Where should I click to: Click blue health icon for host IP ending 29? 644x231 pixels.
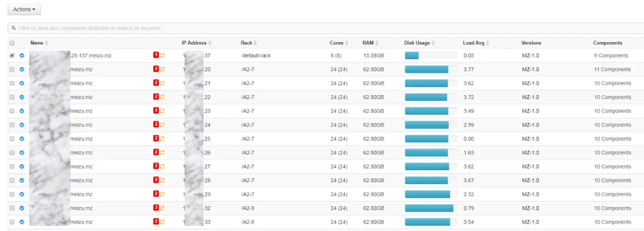(x=22, y=195)
